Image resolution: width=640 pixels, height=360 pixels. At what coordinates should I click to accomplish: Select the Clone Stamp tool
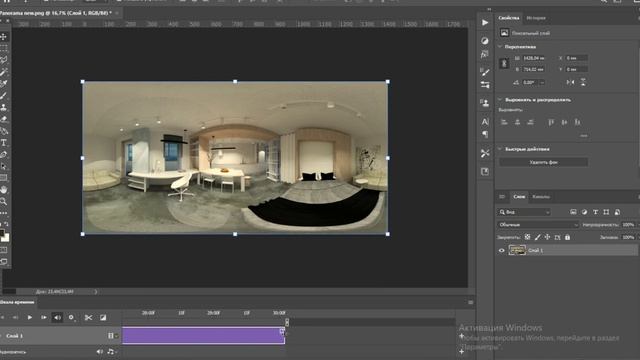tap(4, 107)
